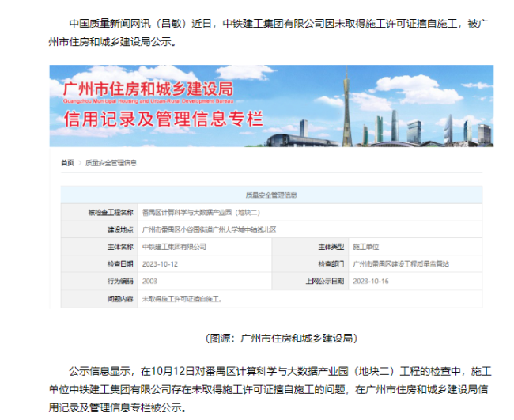Screen dimensions: 514x420
Task: Click the behavior code 2003 cell
Action: [x=149, y=282]
